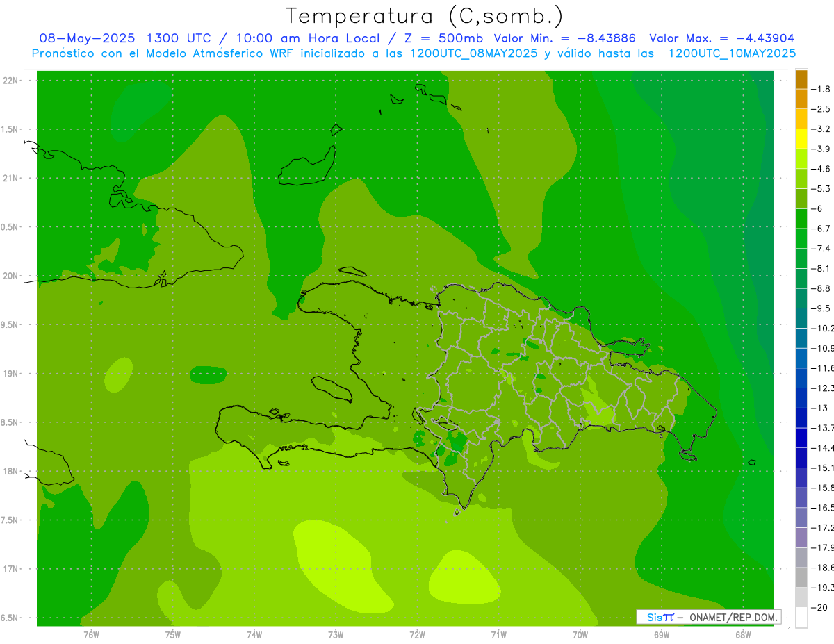
Task: Select the lime swatch between -4.6 and -3.9
Action: click(x=801, y=159)
